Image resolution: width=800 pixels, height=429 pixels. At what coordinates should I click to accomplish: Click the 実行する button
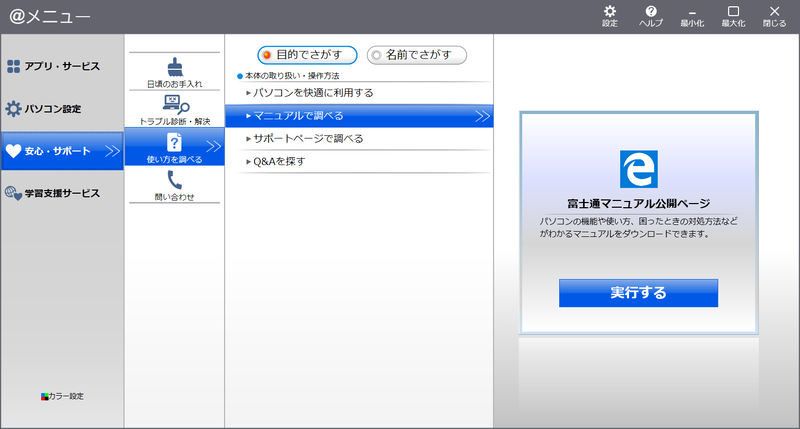[x=638, y=293]
